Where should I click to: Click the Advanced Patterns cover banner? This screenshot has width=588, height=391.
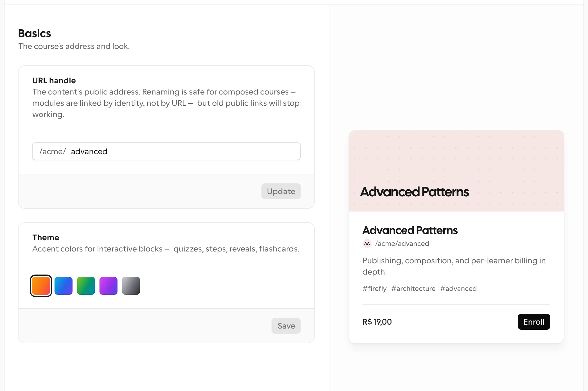[456, 171]
